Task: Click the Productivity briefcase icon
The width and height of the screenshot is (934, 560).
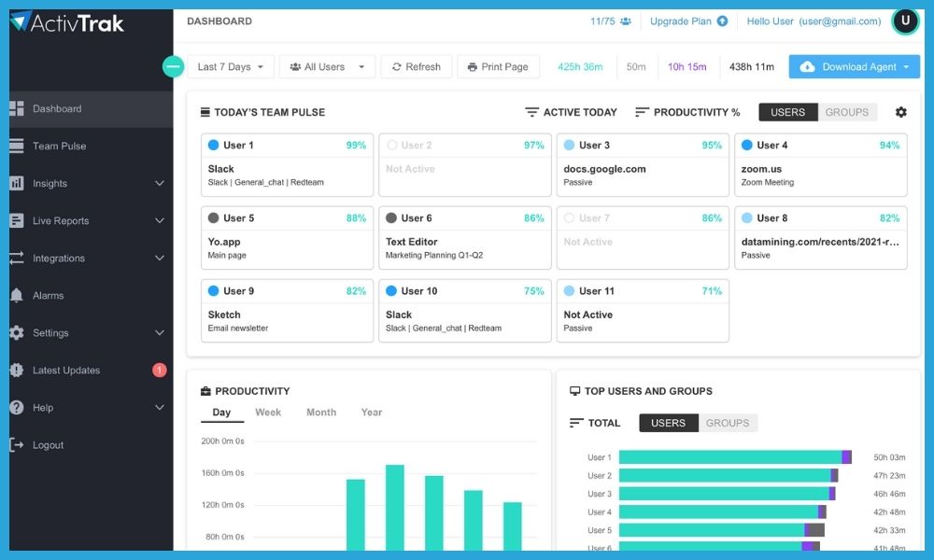Action: (205, 391)
